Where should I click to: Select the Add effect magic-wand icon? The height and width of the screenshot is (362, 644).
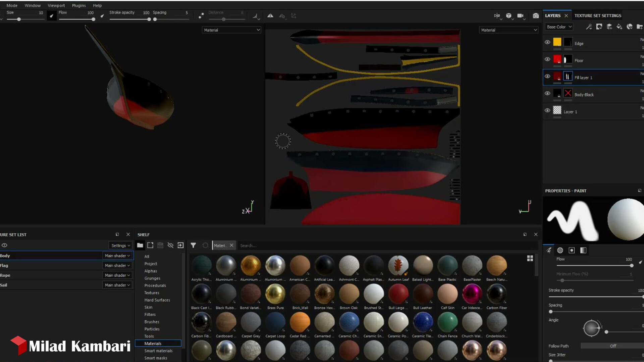point(589,27)
